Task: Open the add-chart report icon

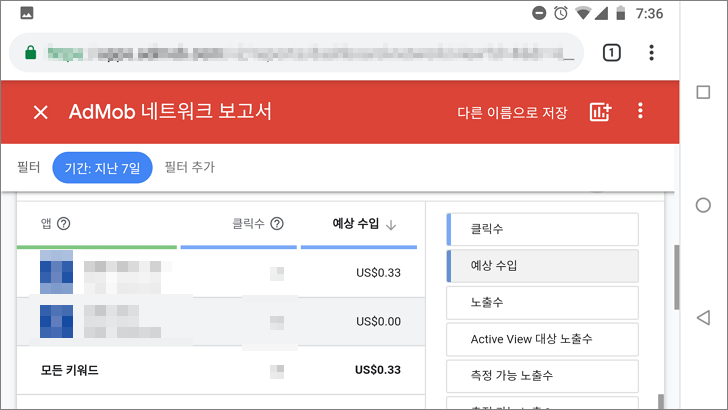Action: (x=600, y=112)
